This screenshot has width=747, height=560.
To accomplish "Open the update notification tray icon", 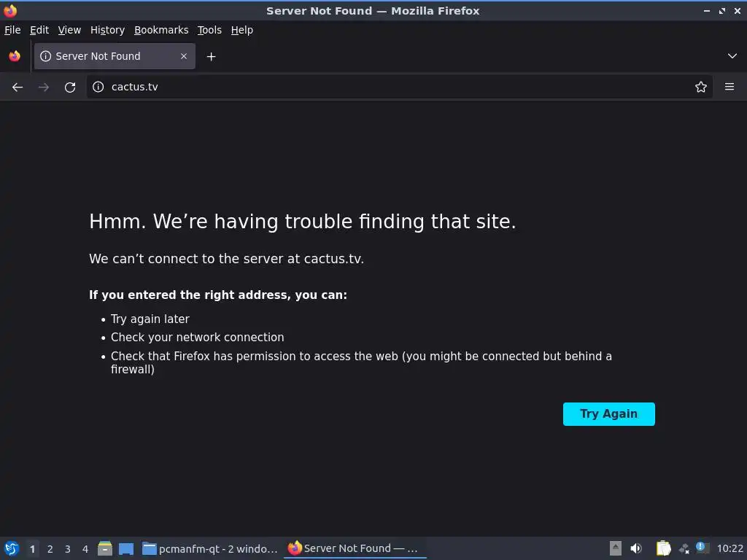I will click(702, 548).
